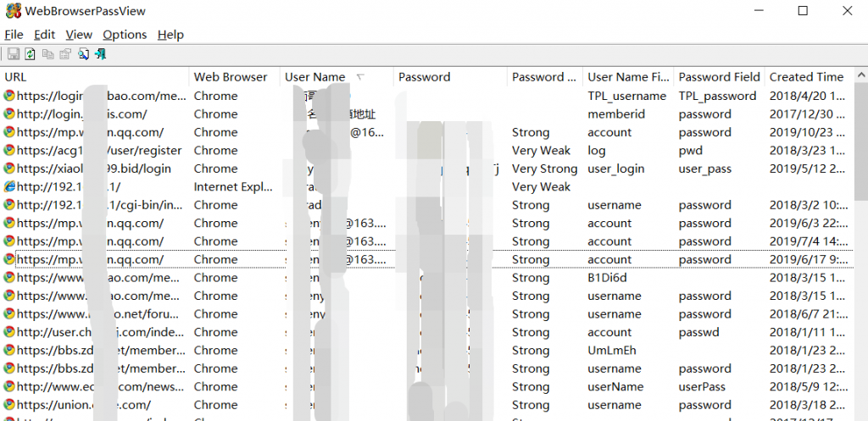Select the 'log' user name field cell
The height and width of the screenshot is (421, 868).
point(596,151)
